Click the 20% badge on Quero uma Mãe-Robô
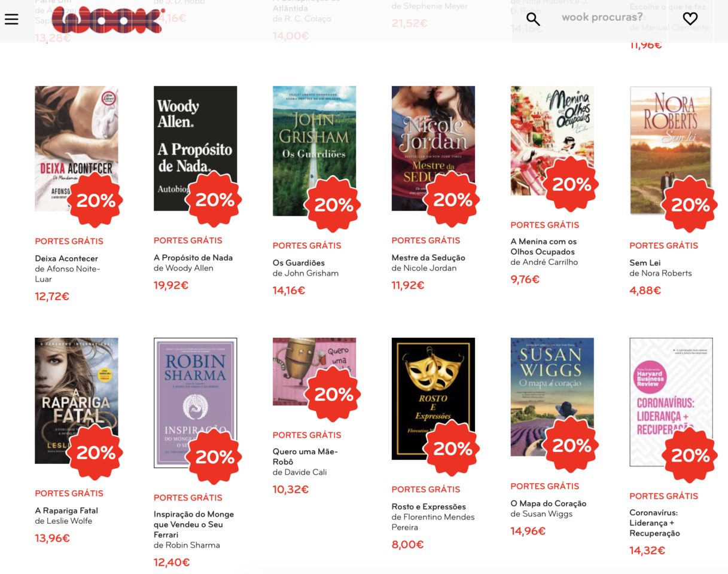Screen dimensions: 728x574 click(x=333, y=395)
